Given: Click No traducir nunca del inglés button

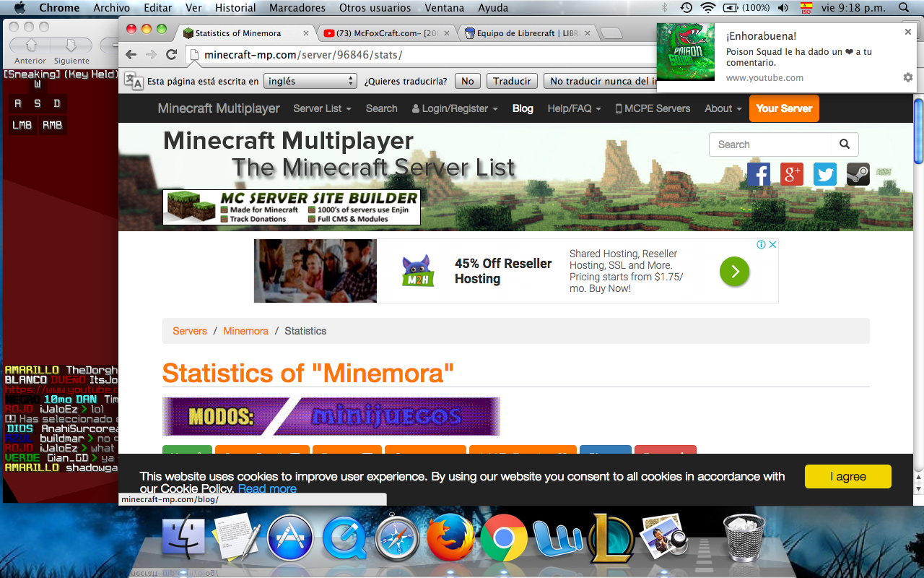Looking at the screenshot, I should click(x=601, y=82).
